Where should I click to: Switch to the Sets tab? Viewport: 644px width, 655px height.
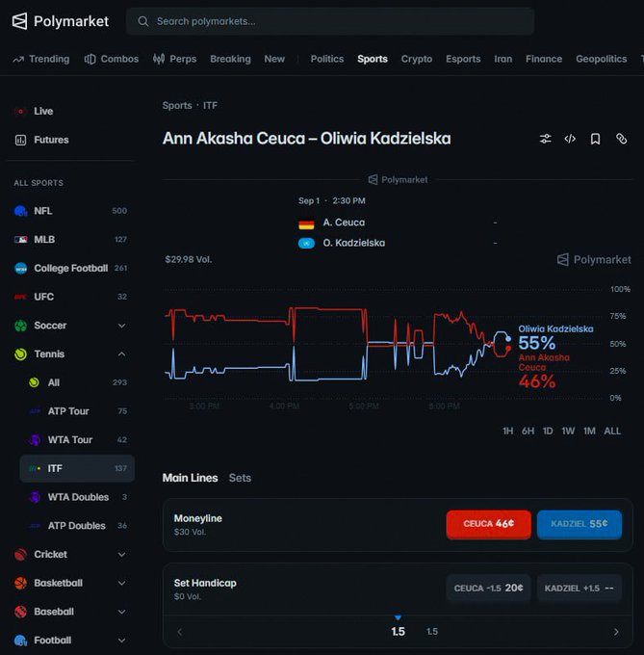(240, 478)
